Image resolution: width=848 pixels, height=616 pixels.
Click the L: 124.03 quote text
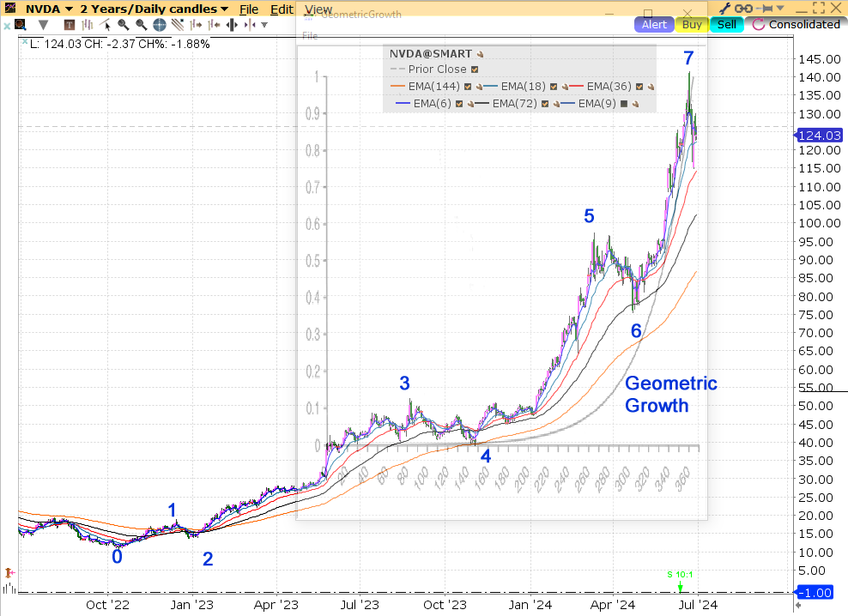55,44
